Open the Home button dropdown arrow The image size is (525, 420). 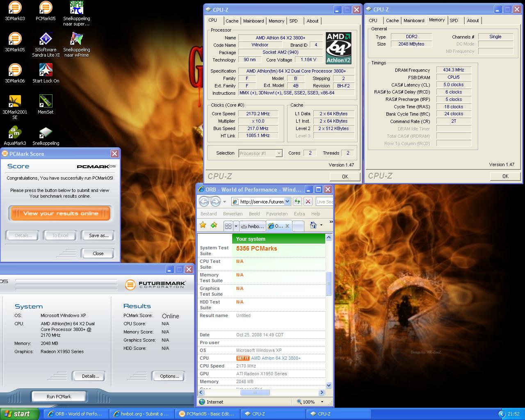tap(321, 225)
